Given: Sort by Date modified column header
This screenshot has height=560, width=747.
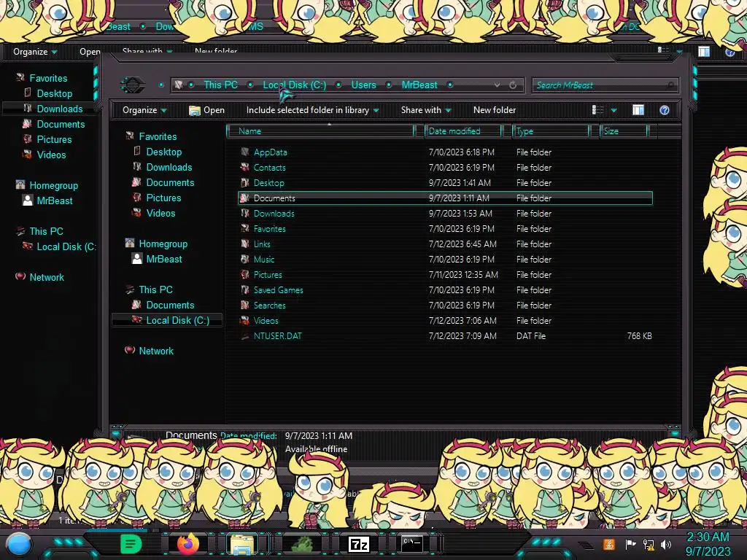Looking at the screenshot, I should (x=463, y=131).
